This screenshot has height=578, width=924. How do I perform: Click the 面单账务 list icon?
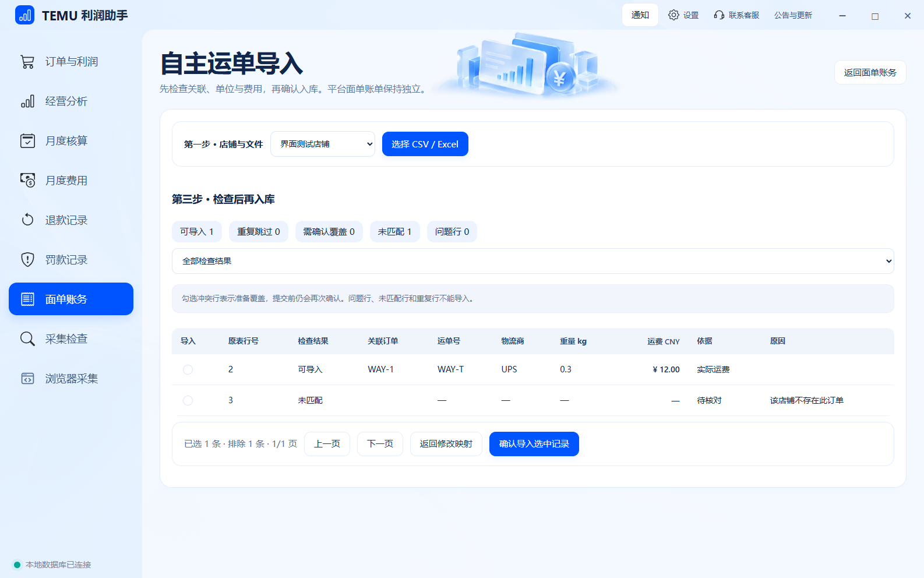coord(27,299)
